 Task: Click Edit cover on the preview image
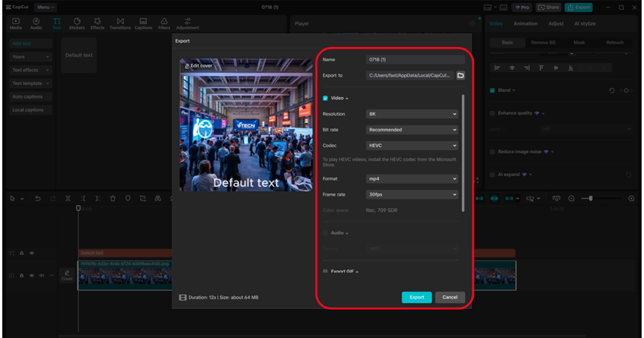click(x=198, y=66)
